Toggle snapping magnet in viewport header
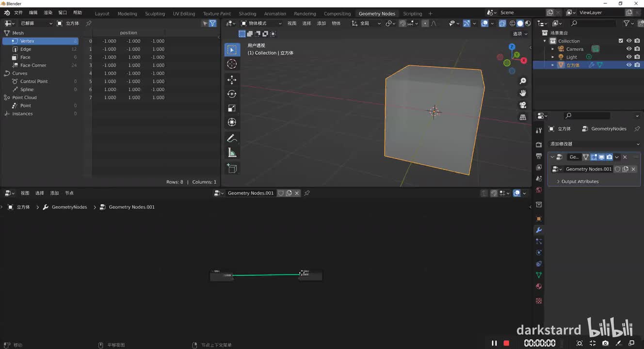644x349 pixels. click(402, 23)
